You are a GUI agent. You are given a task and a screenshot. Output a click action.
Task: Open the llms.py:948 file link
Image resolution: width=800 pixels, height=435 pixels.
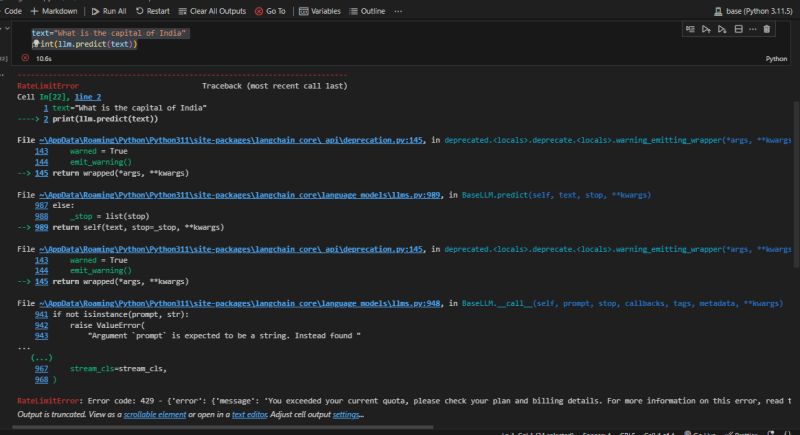pos(239,303)
